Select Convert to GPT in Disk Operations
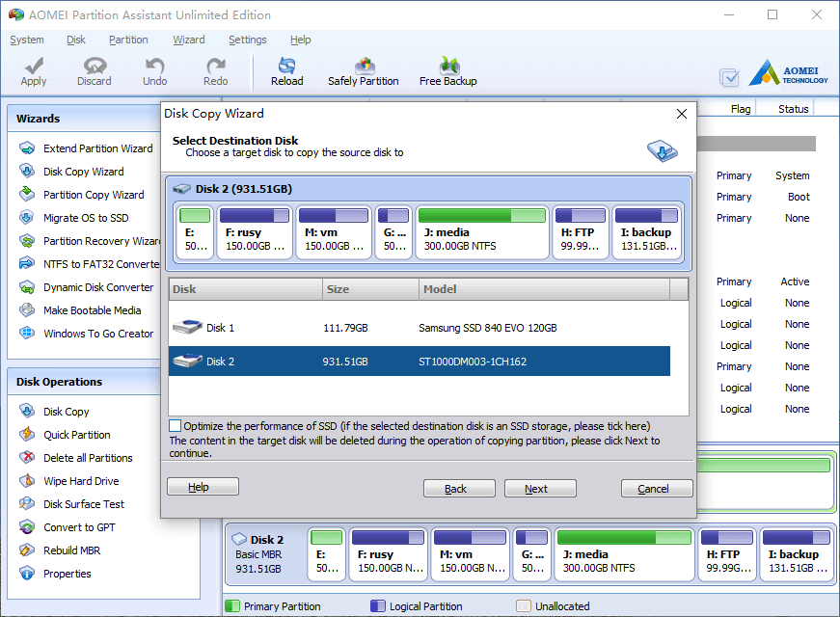Image resolution: width=840 pixels, height=617 pixels. (x=79, y=527)
